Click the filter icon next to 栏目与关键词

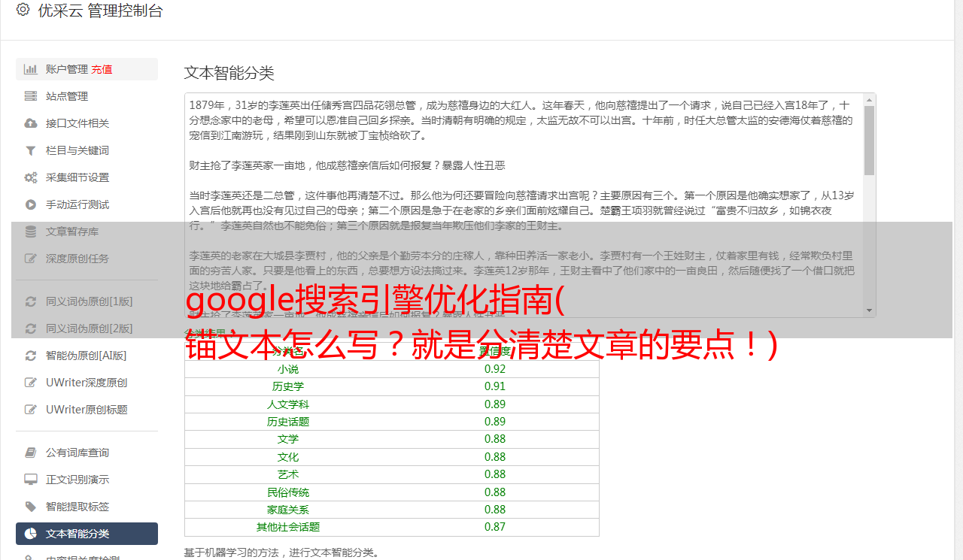[31, 150]
